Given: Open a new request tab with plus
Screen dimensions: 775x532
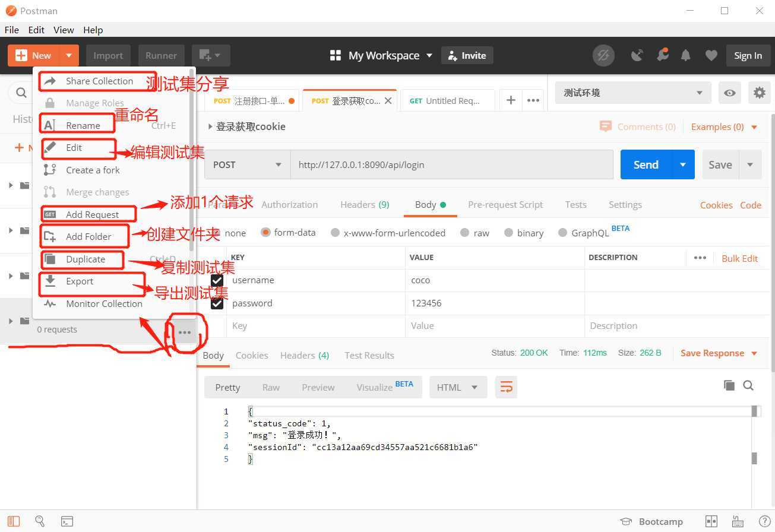Looking at the screenshot, I should (x=511, y=100).
